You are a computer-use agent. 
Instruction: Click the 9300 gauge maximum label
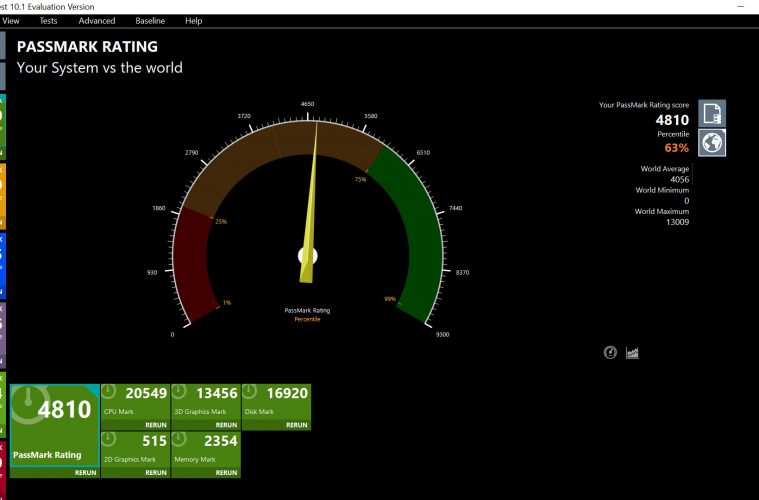click(442, 334)
